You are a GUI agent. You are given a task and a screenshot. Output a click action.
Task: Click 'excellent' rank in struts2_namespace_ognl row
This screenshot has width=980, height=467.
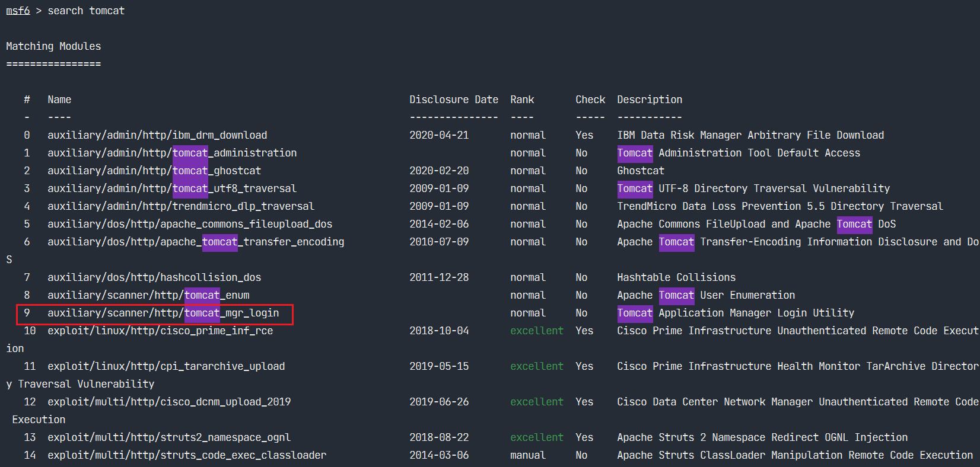coord(537,437)
